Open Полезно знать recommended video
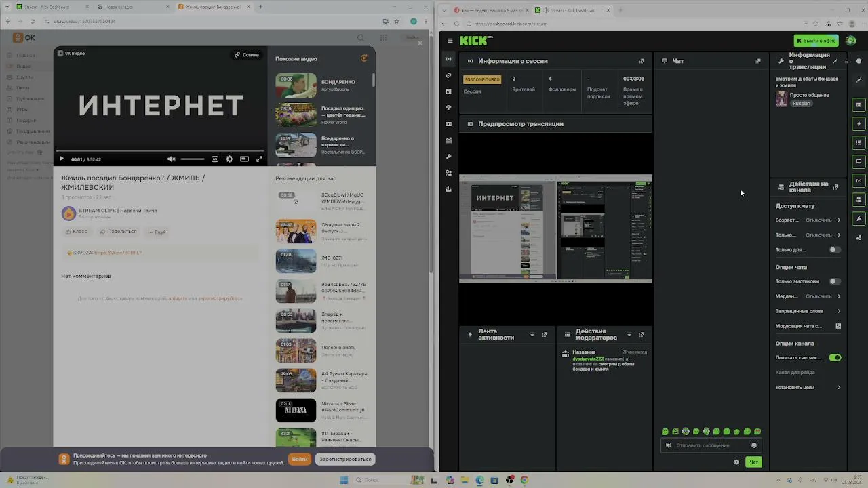 [x=296, y=350]
